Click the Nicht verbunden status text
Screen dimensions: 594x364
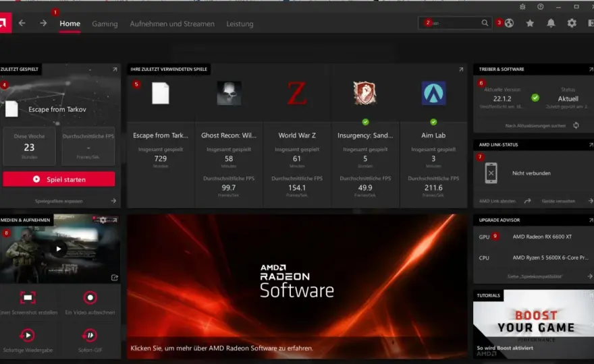(531, 173)
